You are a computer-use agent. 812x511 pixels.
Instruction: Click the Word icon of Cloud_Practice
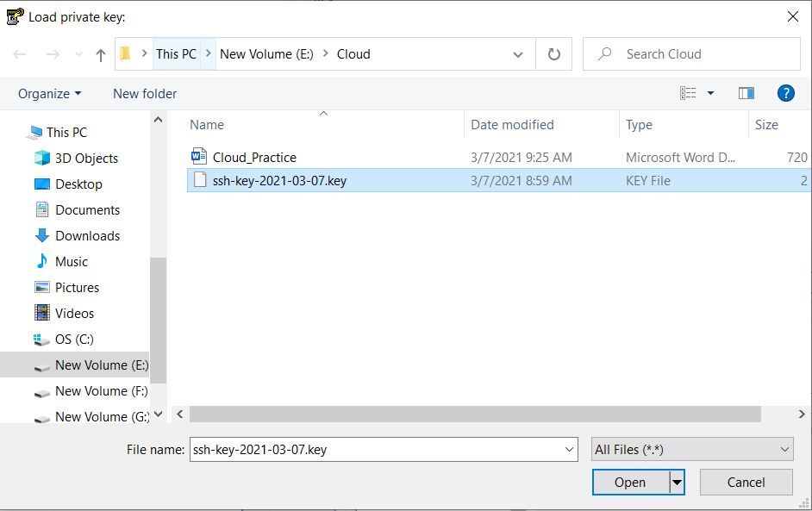coord(199,156)
